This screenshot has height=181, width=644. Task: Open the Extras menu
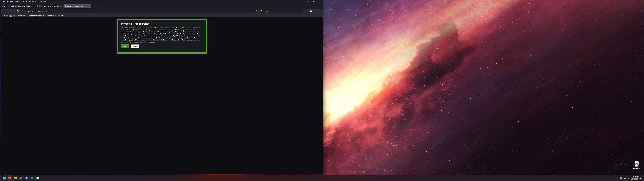(x=40, y=1)
